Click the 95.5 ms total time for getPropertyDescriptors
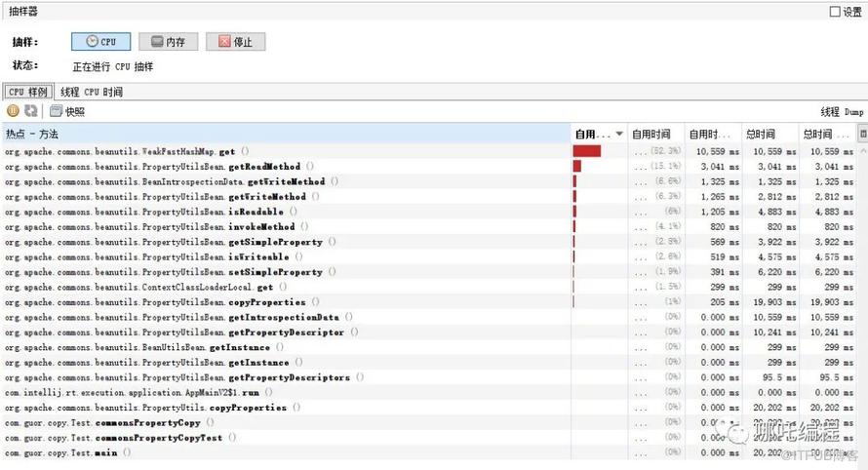 (x=779, y=377)
